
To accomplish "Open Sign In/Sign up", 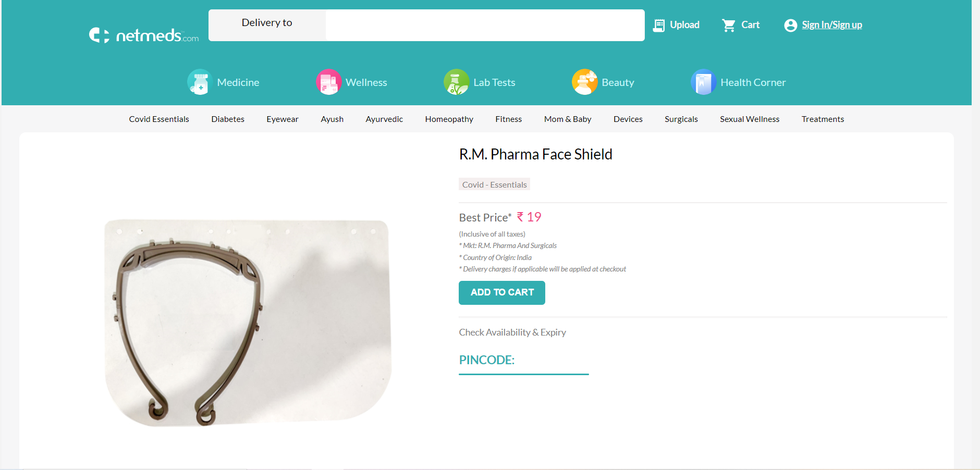I will (831, 24).
